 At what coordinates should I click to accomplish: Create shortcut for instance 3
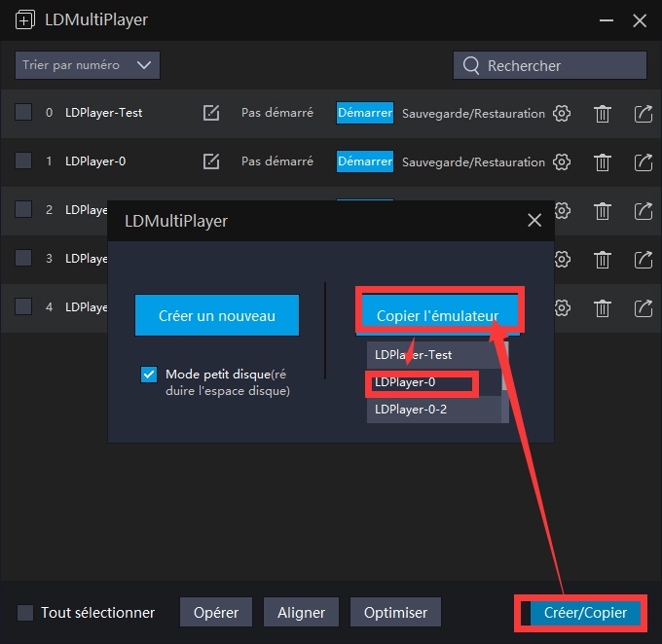pos(644,259)
